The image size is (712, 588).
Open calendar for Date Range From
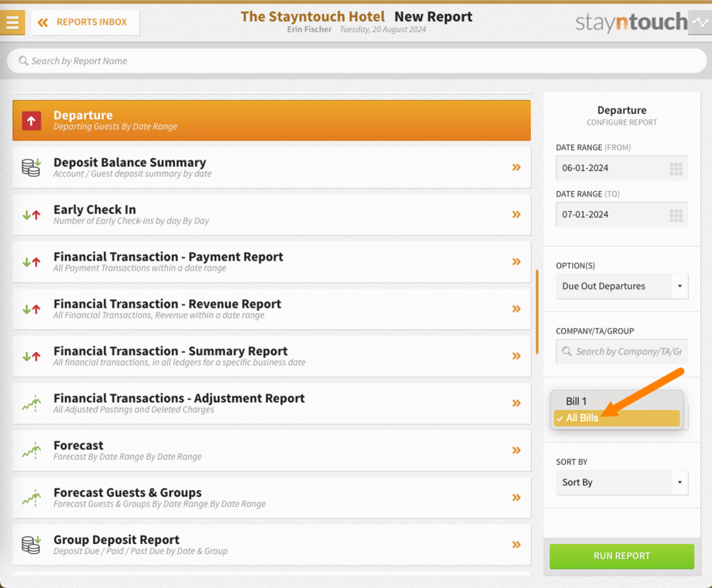tap(676, 169)
